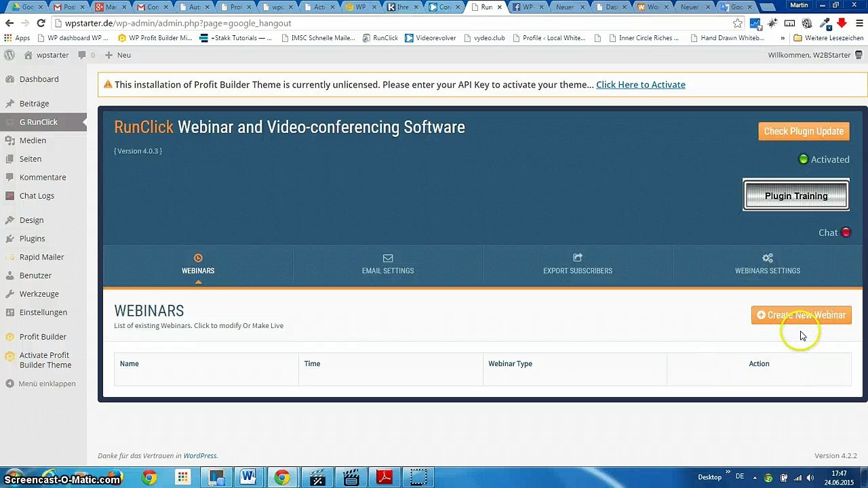
Task: Bookmark page with star icon
Action: pyautogui.click(x=737, y=23)
